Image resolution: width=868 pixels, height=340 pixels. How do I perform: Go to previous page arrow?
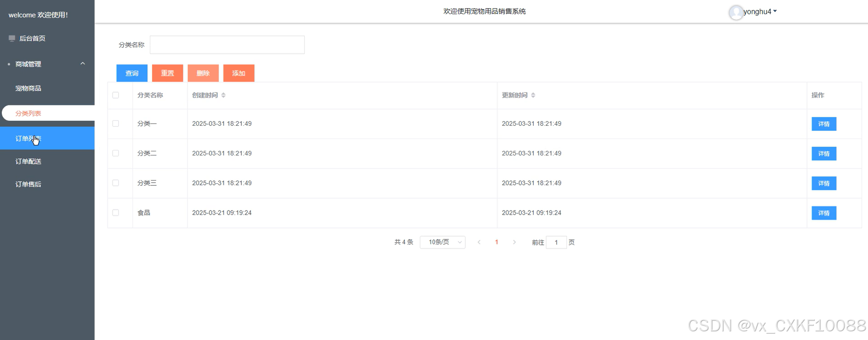(479, 242)
